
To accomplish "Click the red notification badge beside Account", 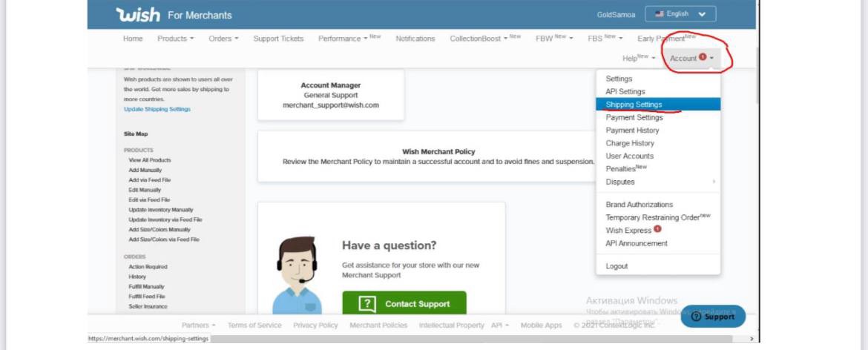I will tap(702, 58).
